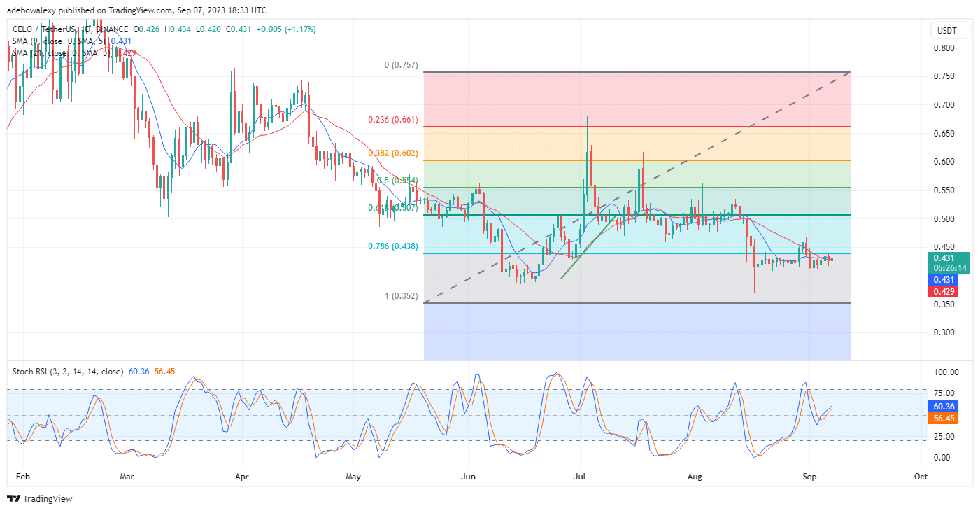
Task: Click the Fibonacci 0.382 (0.602) level label
Action: coord(392,154)
